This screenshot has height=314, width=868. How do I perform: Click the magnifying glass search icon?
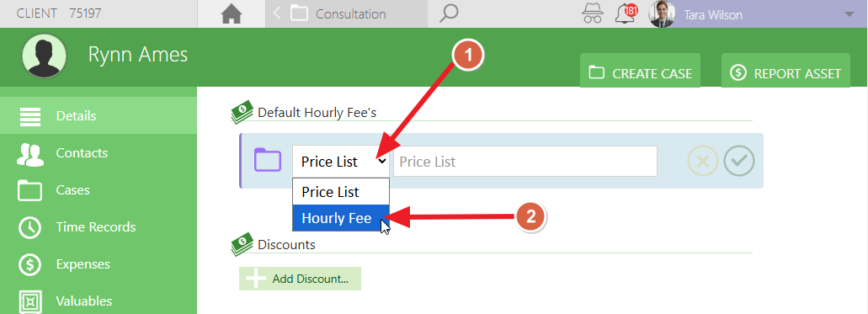(449, 13)
